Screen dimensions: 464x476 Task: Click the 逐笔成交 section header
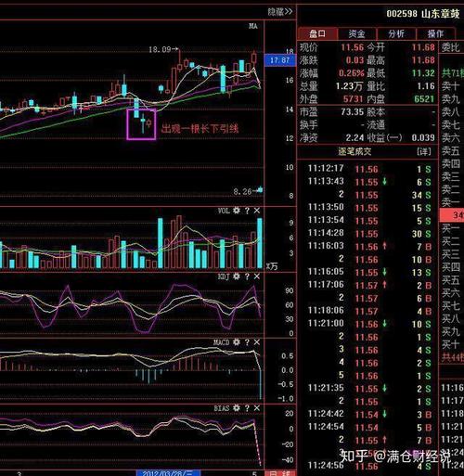[x=354, y=151]
